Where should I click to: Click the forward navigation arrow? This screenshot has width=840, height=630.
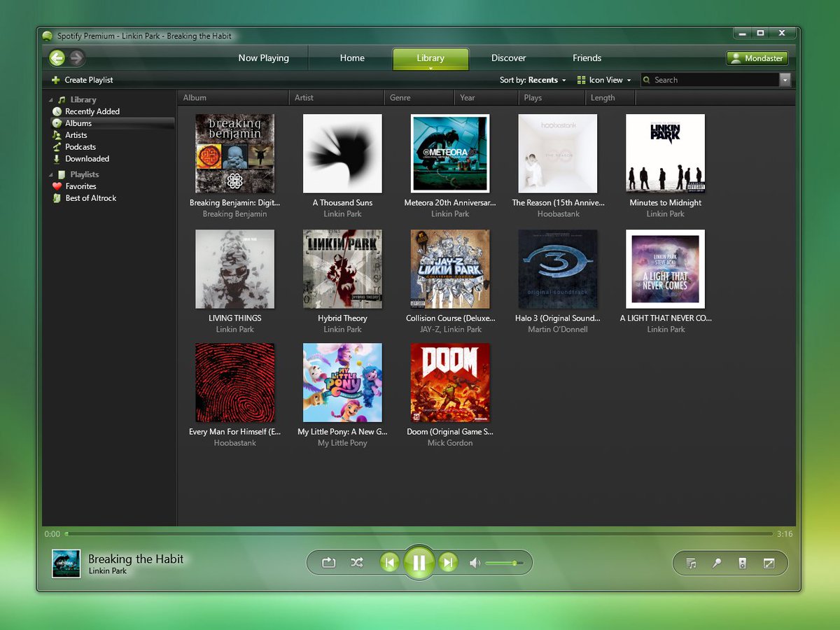click(76, 58)
